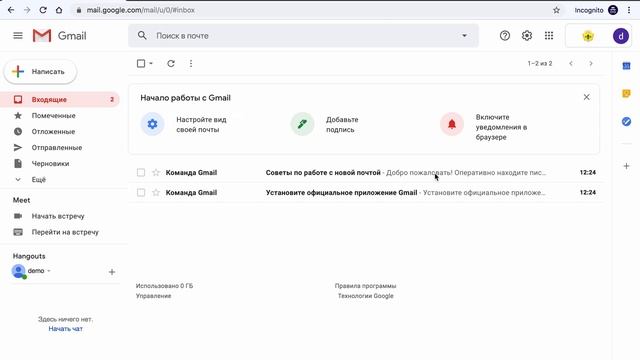This screenshot has height=360, width=640.
Task: Click the browser back arrow
Action: click(11, 10)
